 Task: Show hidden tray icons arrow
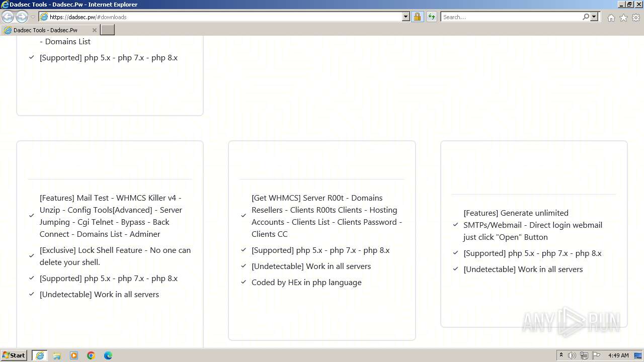pos(561,355)
